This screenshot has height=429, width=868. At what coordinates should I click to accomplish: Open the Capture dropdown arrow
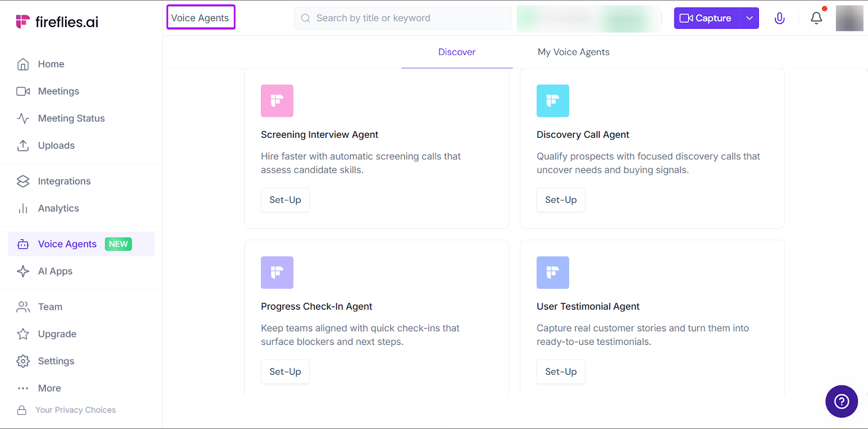click(x=749, y=18)
